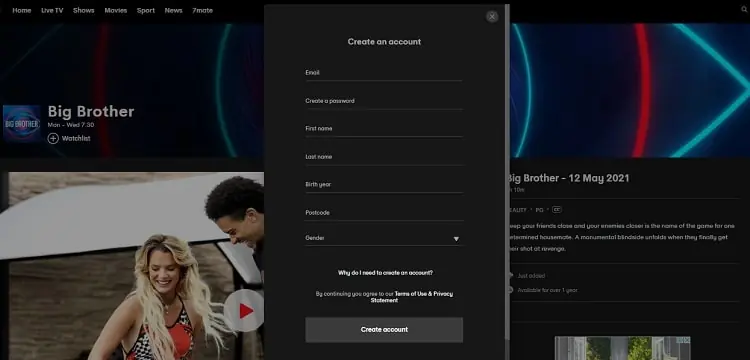Image resolution: width=750 pixels, height=360 pixels.
Task: Open the Home menu item
Action: point(22,10)
